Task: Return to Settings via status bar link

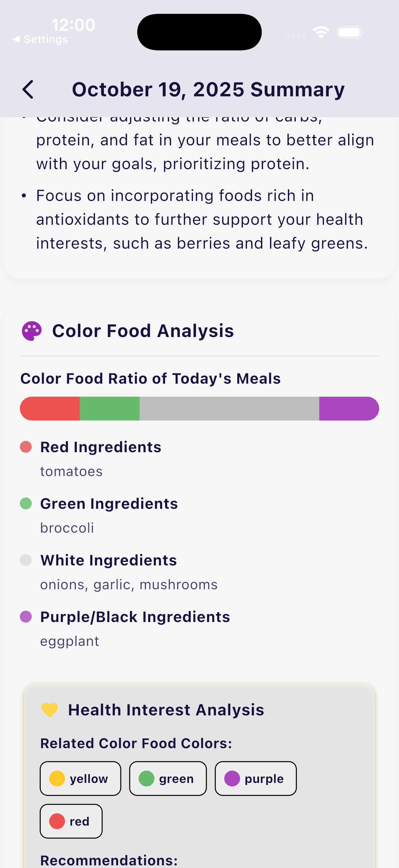Action: (x=40, y=39)
